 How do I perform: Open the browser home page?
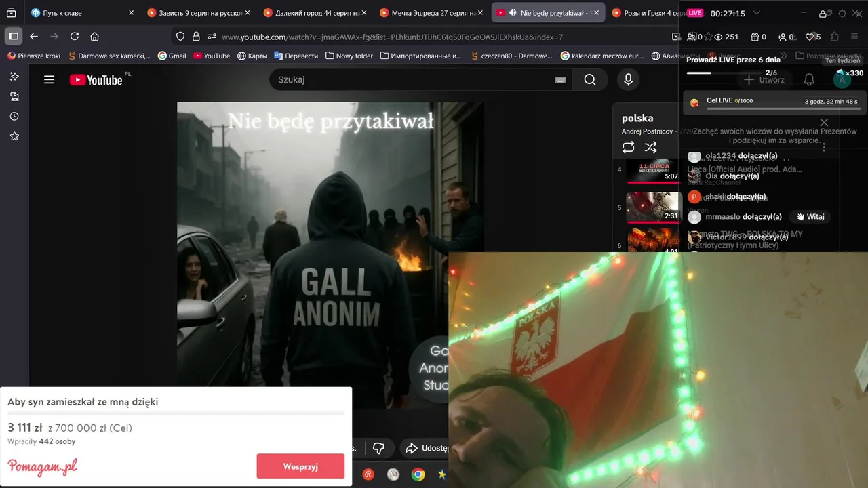point(94,37)
